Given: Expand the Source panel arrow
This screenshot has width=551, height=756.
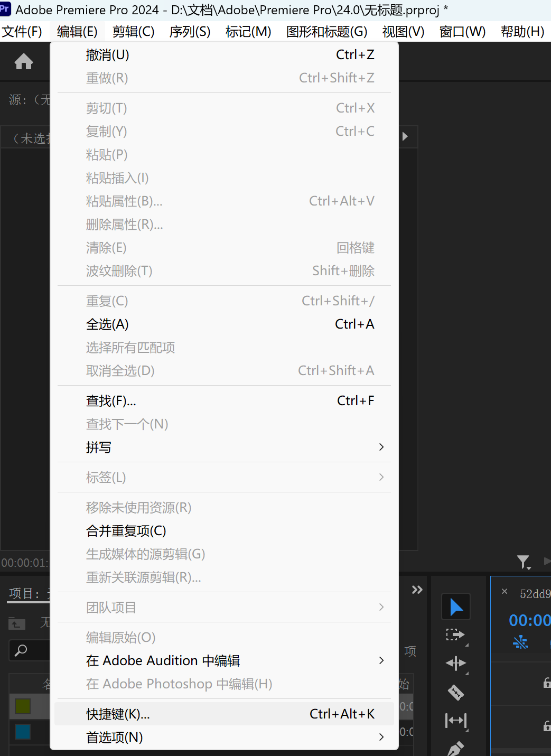Looking at the screenshot, I should 405,136.
